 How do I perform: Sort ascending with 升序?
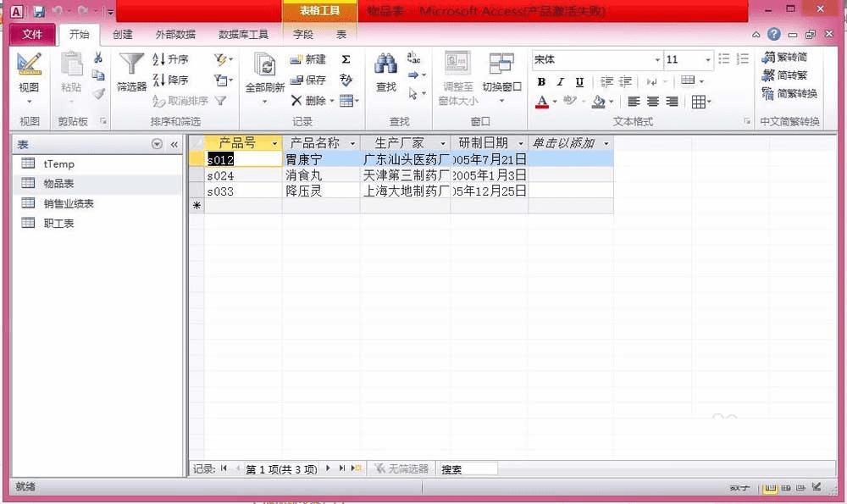click(x=171, y=59)
